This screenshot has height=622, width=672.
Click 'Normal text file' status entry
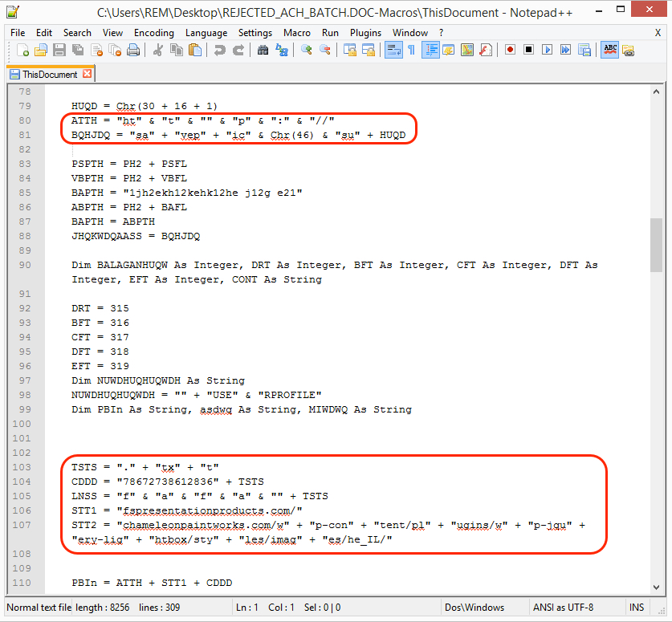tap(39, 608)
